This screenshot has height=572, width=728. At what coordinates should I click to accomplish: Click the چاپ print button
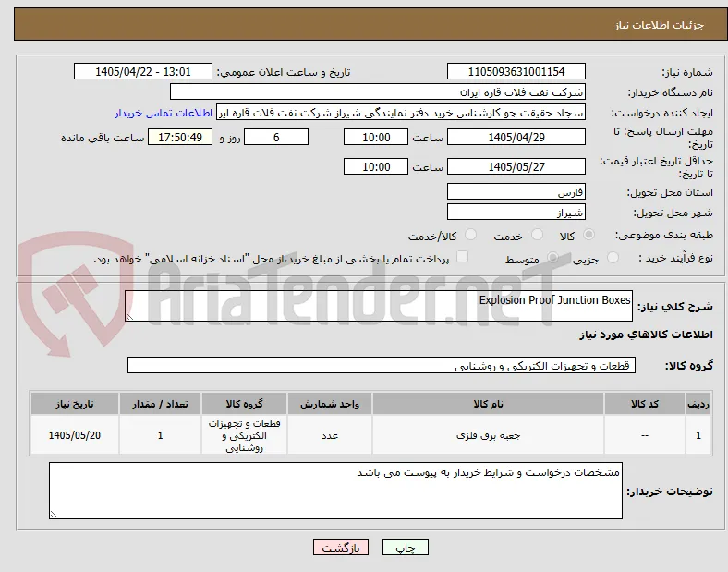pos(406,547)
